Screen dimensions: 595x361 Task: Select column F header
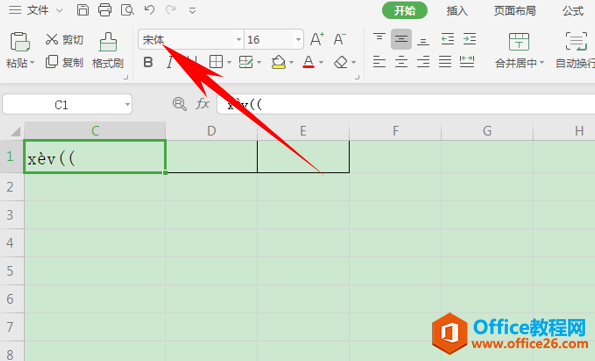pyautogui.click(x=395, y=131)
